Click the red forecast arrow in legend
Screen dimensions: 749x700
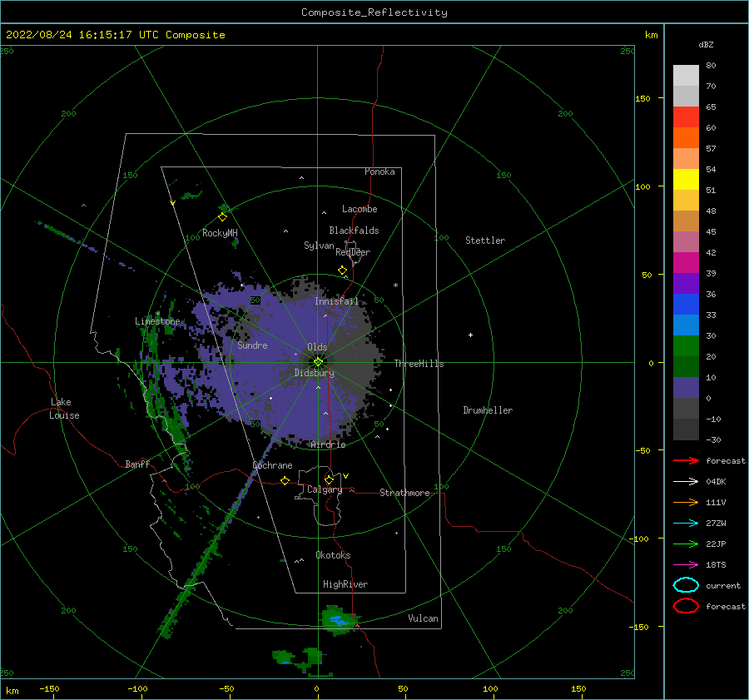[686, 460]
